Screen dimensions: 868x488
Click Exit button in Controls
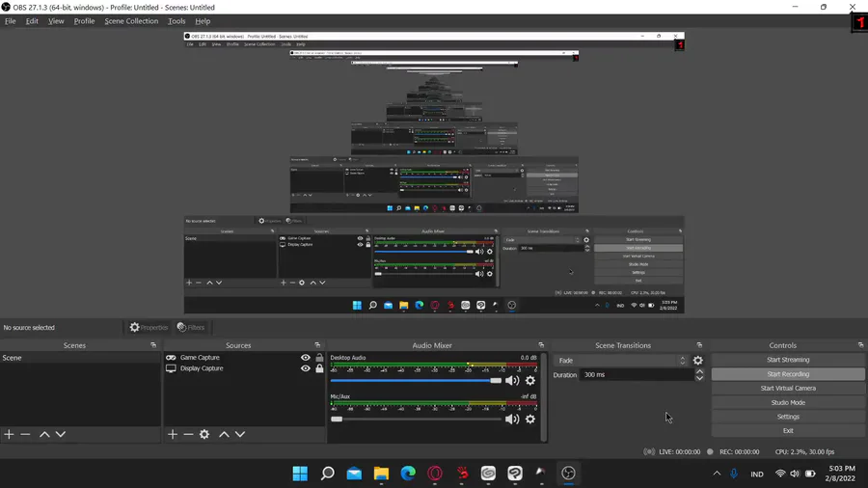[788, 430]
